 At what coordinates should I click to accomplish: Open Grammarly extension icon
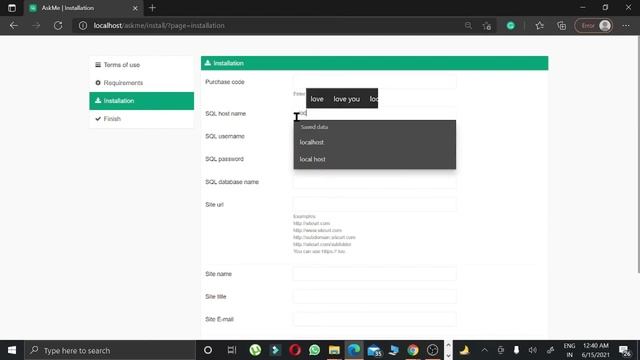point(511,25)
